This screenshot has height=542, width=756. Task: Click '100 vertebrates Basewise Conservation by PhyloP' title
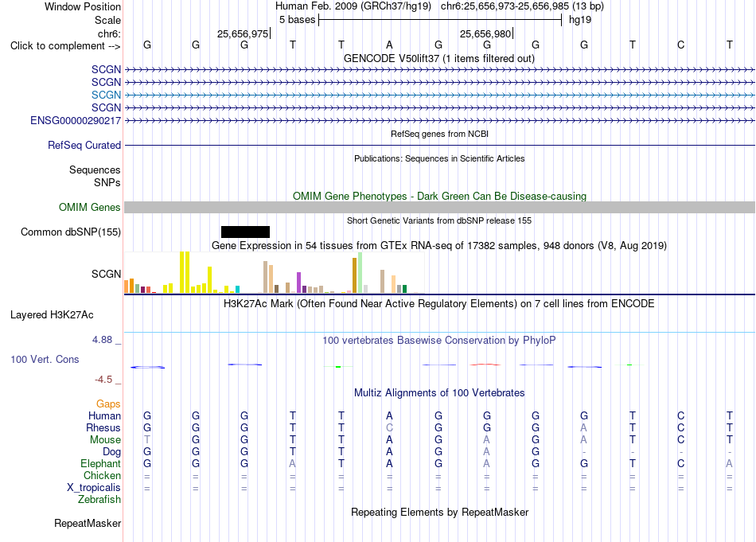click(x=438, y=341)
